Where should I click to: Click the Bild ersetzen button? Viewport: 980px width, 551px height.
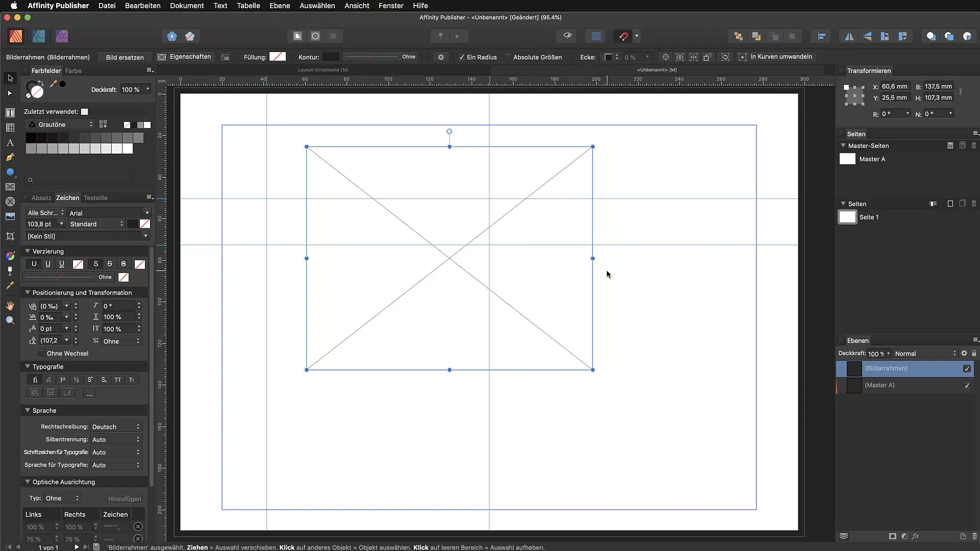point(125,57)
